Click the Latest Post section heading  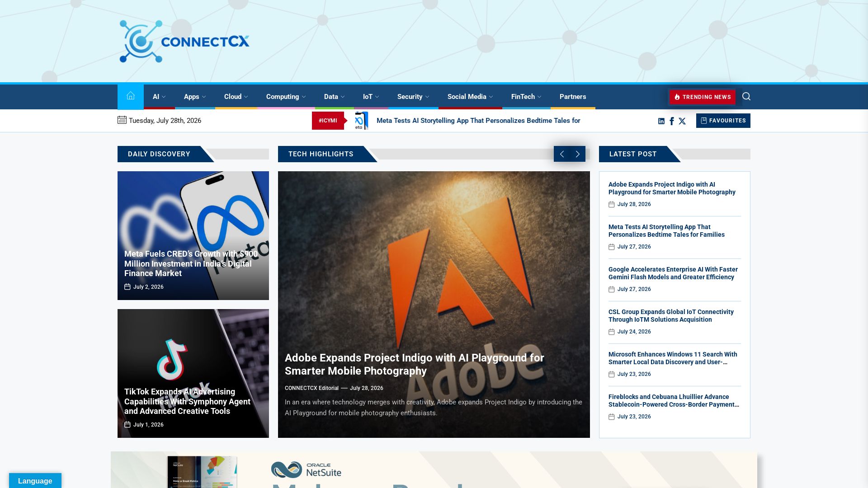tap(633, 154)
